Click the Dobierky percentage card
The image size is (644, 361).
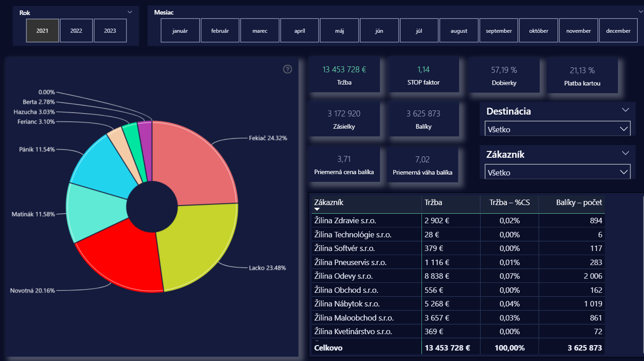tap(503, 75)
